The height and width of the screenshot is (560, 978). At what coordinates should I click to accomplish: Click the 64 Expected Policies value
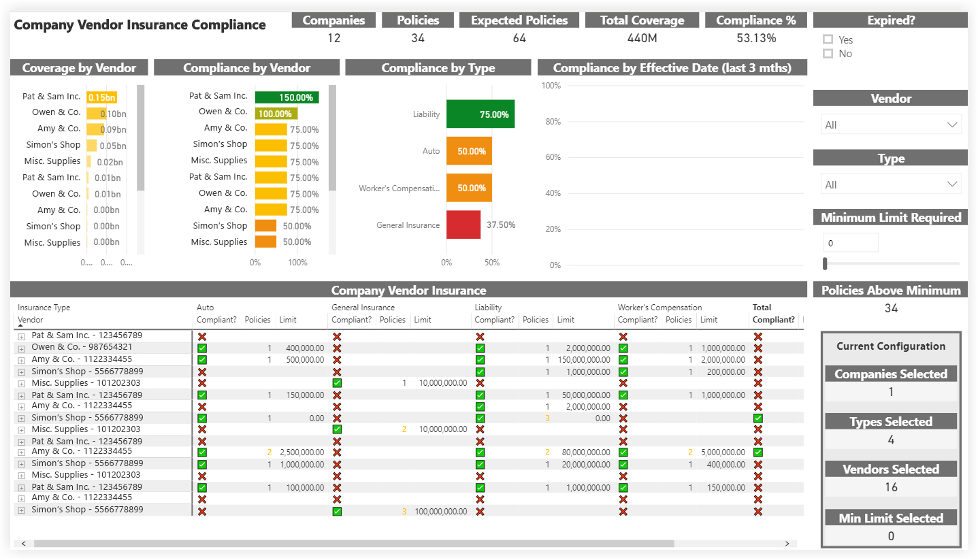[x=519, y=38]
